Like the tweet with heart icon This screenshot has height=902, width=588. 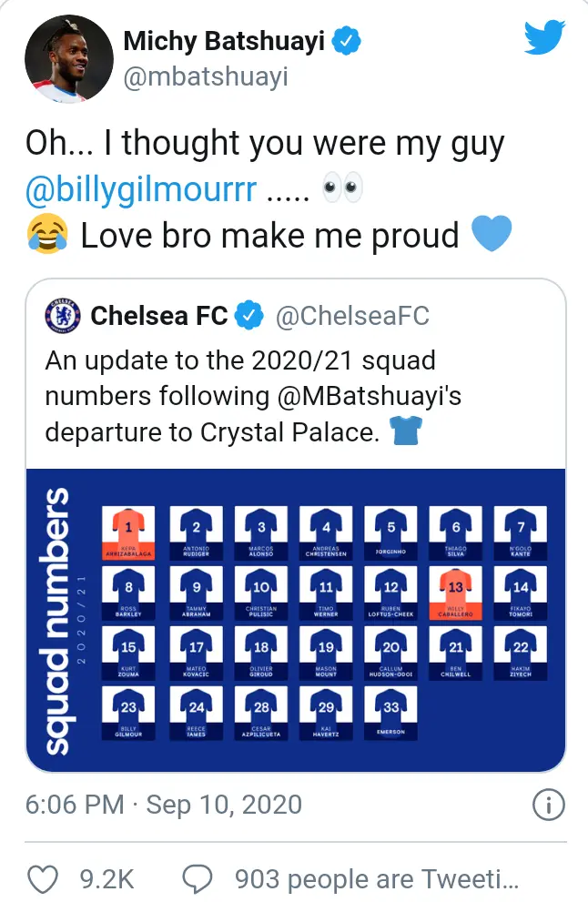point(43,877)
